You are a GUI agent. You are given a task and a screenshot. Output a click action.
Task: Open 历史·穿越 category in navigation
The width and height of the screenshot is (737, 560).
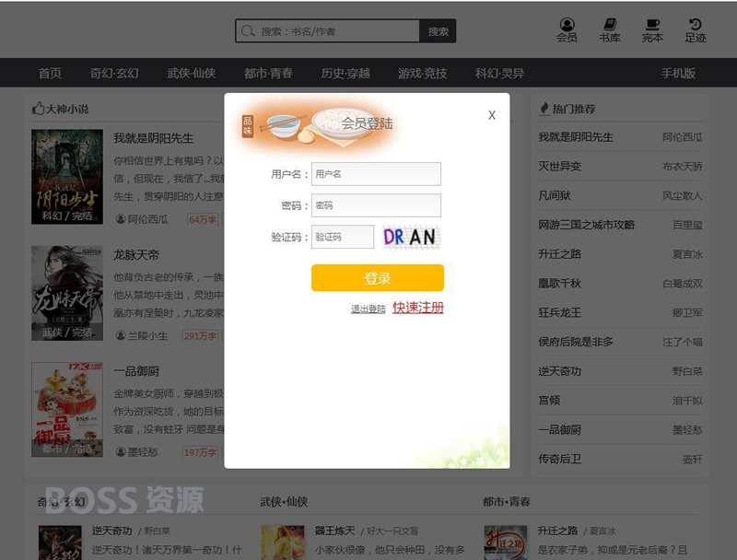pyautogui.click(x=345, y=74)
